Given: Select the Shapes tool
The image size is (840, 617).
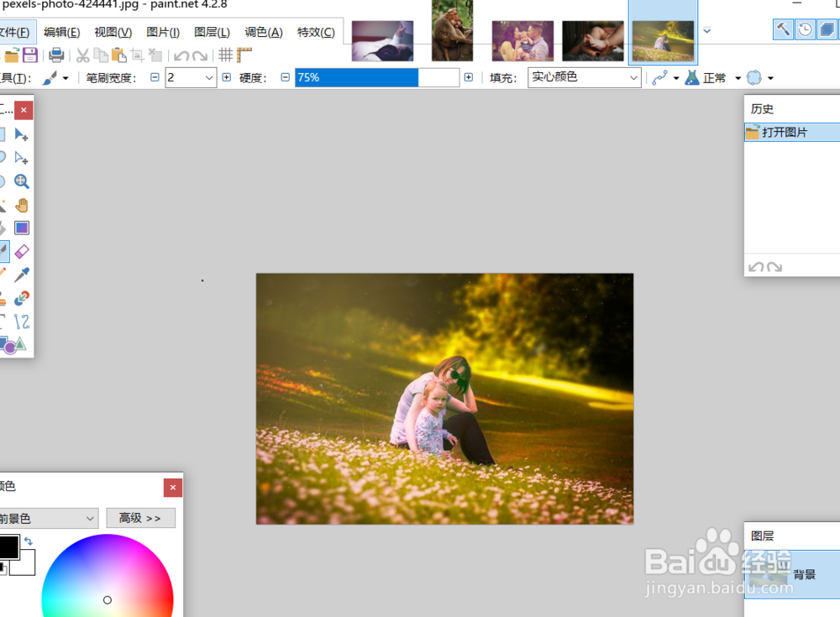Looking at the screenshot, I should point(12,345).
